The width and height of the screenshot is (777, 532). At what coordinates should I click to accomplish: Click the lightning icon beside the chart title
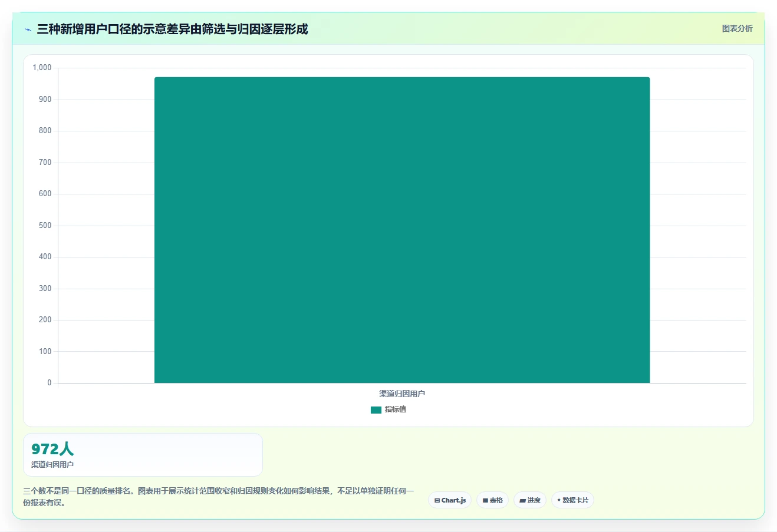(28, 29)
